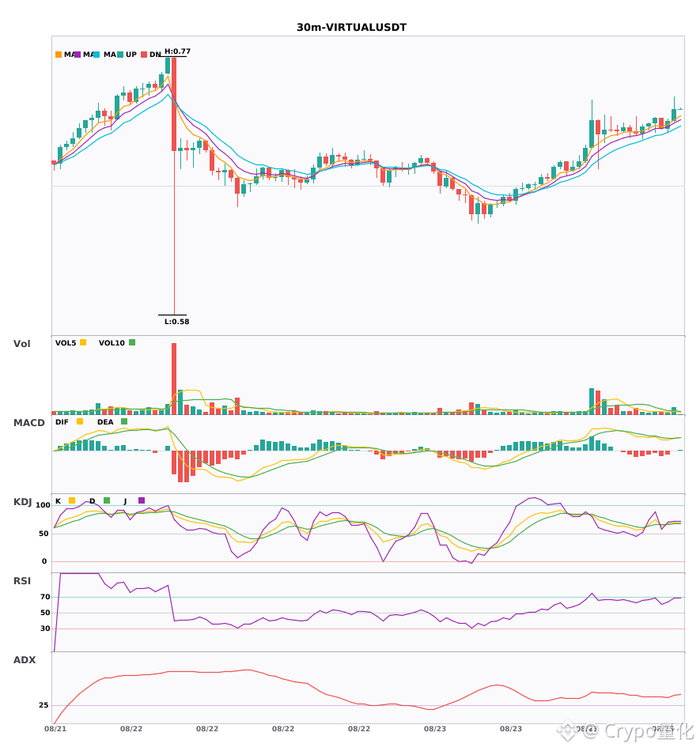Click the green UP legend swatch
The width and height of the screenshot is (700, 751).
(120, 55)
